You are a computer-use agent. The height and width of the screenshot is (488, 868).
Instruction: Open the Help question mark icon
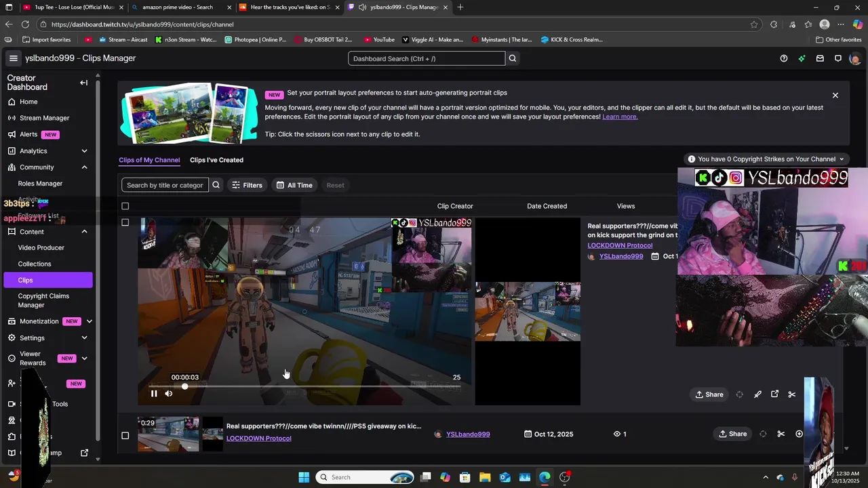[784, 58]
